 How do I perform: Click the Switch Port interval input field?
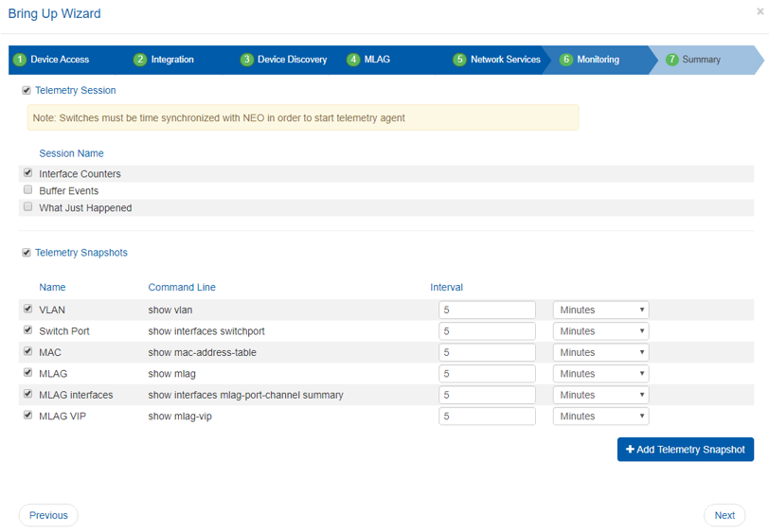coord(487,331)
